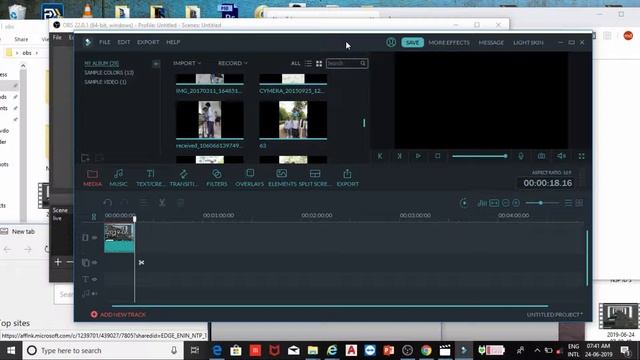Image resolution: width=640 pixels, height=360 pixels.
Task: Select Sample Video folder
Action: coord(105,82)
